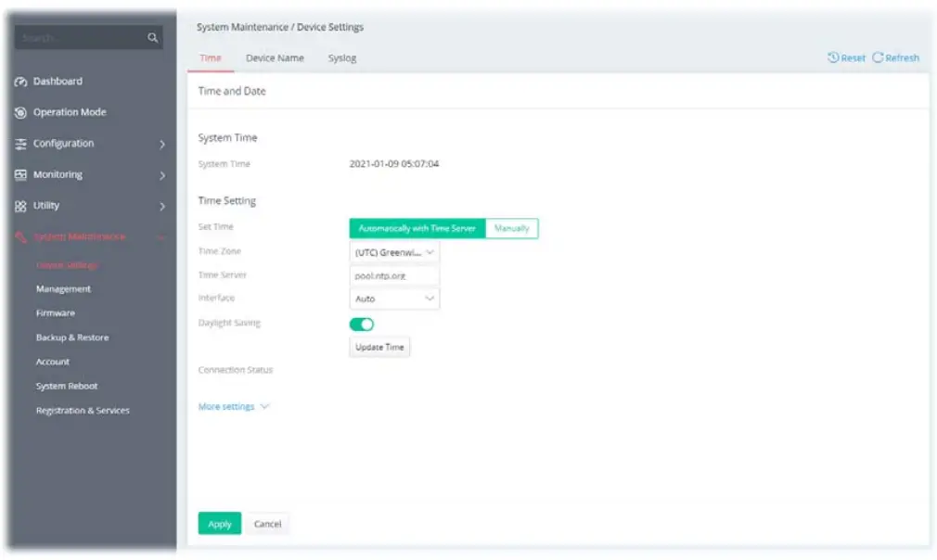
Task: Click the Operation Mode icon
Action: coord(21,112)
